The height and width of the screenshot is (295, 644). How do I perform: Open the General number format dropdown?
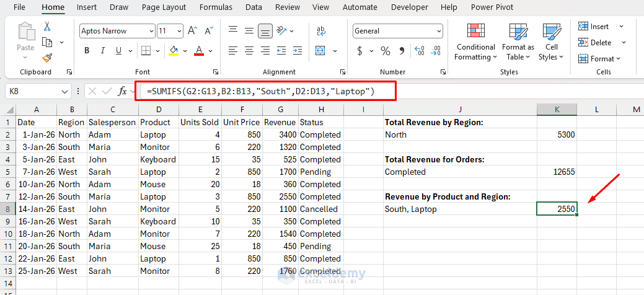coord(439,31)
